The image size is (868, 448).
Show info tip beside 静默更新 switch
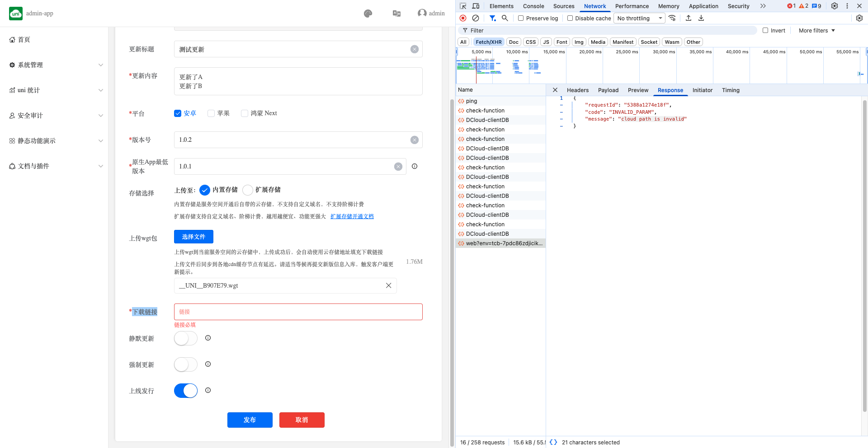point(208,338)
